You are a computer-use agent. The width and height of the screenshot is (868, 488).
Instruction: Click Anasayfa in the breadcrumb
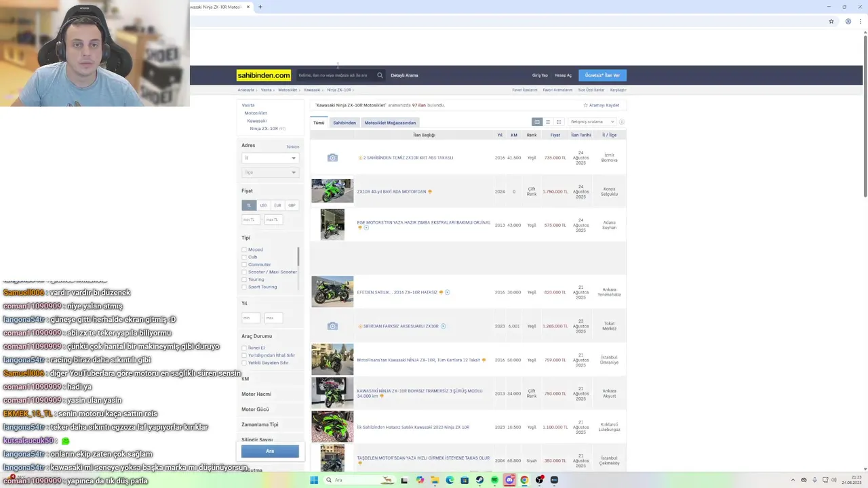245,89
